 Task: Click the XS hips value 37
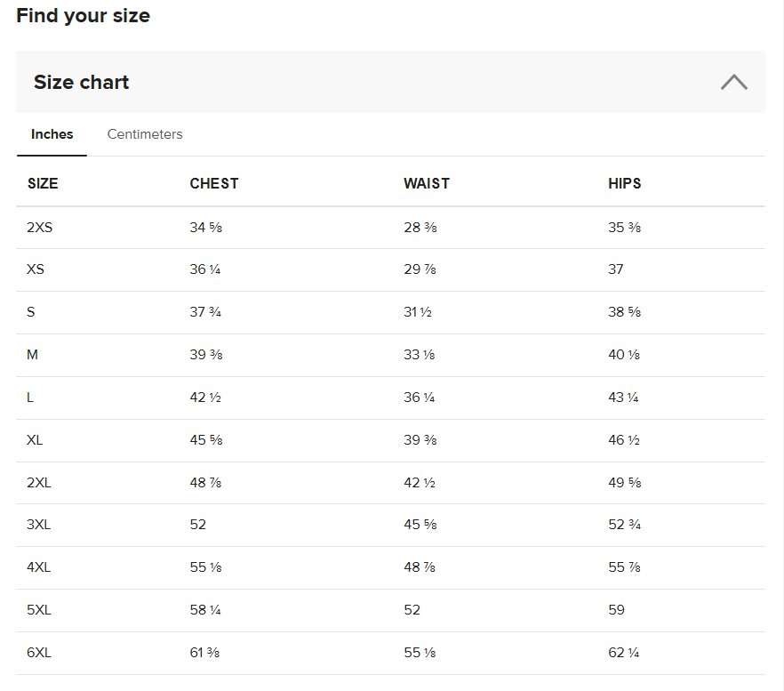[615, 269]
